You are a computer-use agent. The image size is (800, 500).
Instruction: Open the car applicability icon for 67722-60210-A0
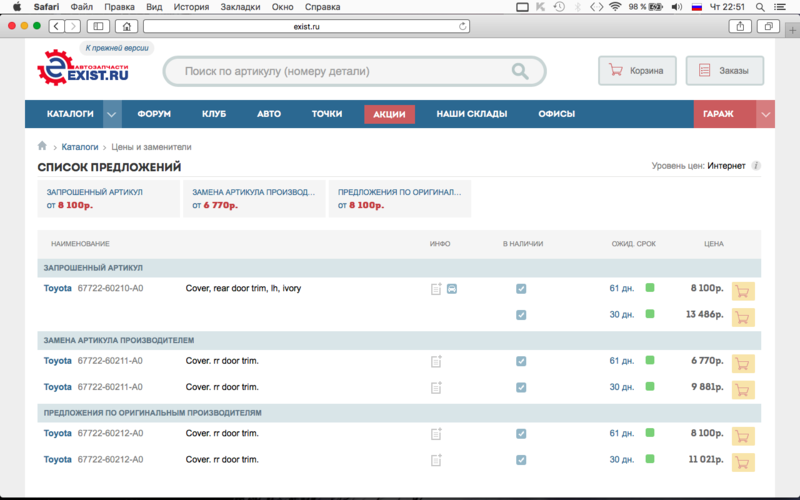click(452, 289)
